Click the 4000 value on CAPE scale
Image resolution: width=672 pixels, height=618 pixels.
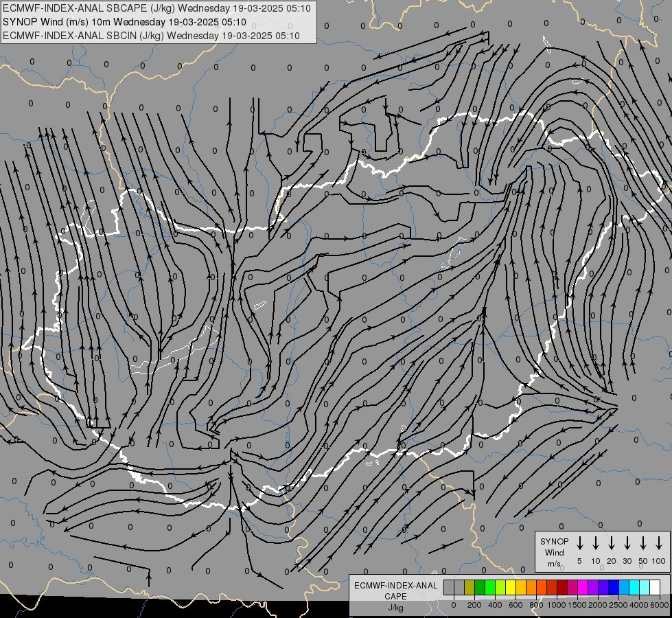point(639,605)
